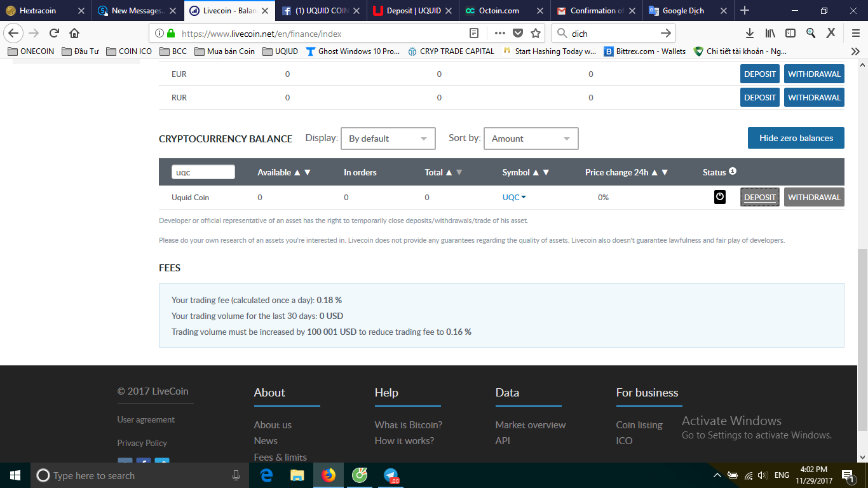Open the Windows Start menu
The height and width of the screenshot is (488, 868).
tap(15, 475)
